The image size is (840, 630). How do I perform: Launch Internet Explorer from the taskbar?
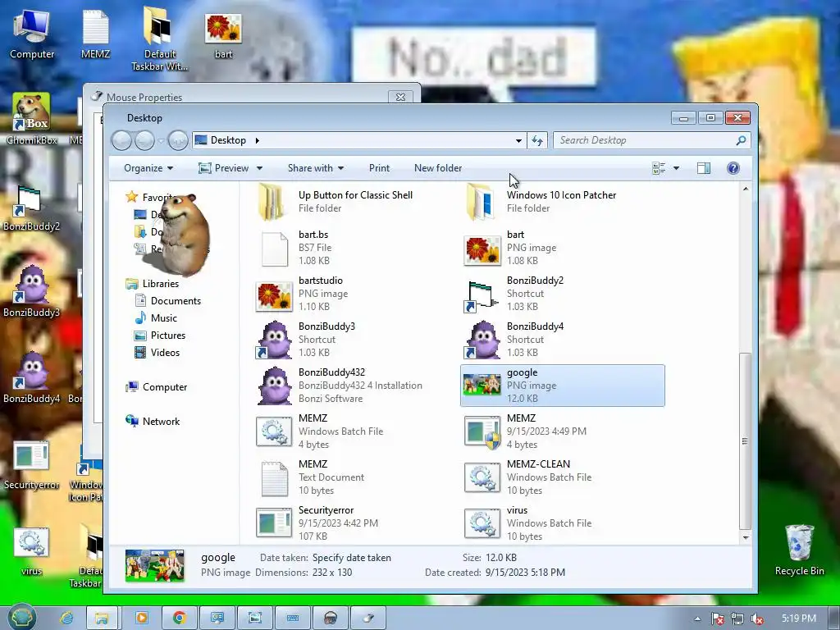(66, 618)
